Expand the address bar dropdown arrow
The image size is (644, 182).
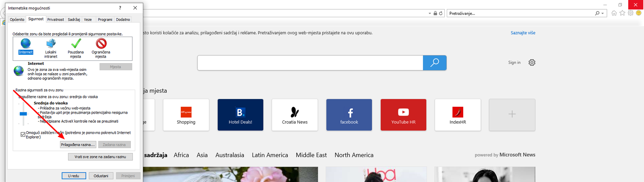point(430,13)
